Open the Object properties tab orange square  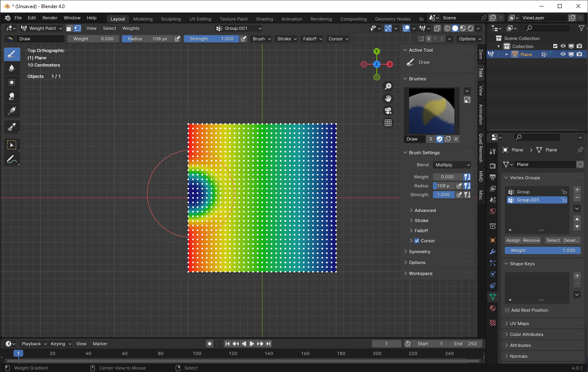[493, 240]
